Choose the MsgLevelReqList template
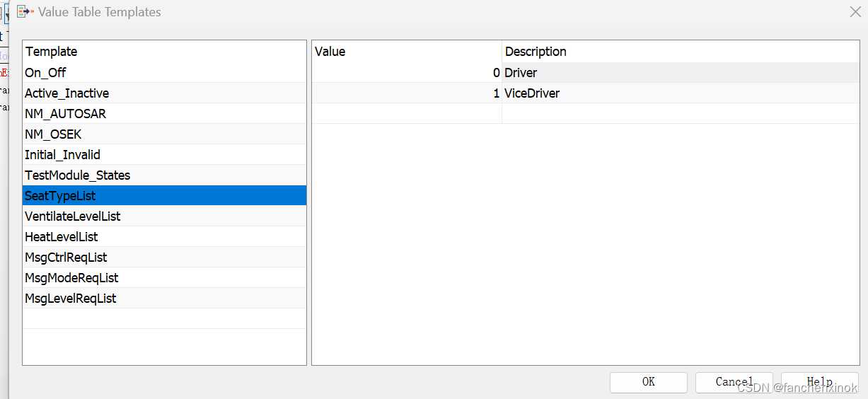 165,298
